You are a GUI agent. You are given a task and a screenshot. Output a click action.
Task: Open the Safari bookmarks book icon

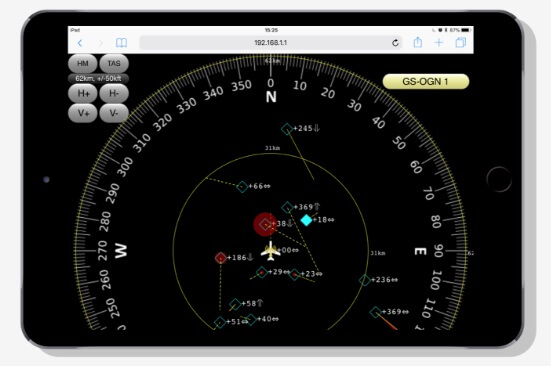coord(121,43)
